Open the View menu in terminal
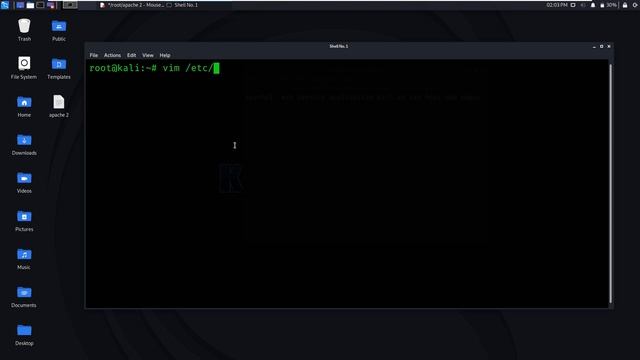640x360 pixels. pos(148,55)
